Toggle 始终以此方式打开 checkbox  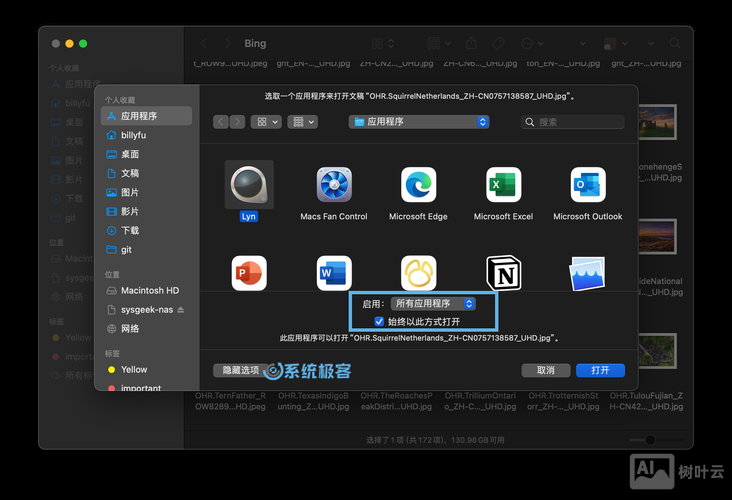[379, 321]
